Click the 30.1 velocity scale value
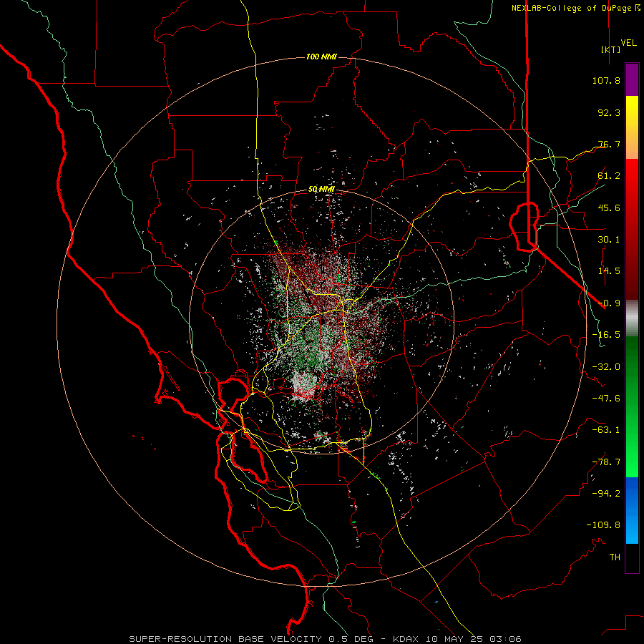This screenshot has width=644, height=644. (x=609, y=240)
